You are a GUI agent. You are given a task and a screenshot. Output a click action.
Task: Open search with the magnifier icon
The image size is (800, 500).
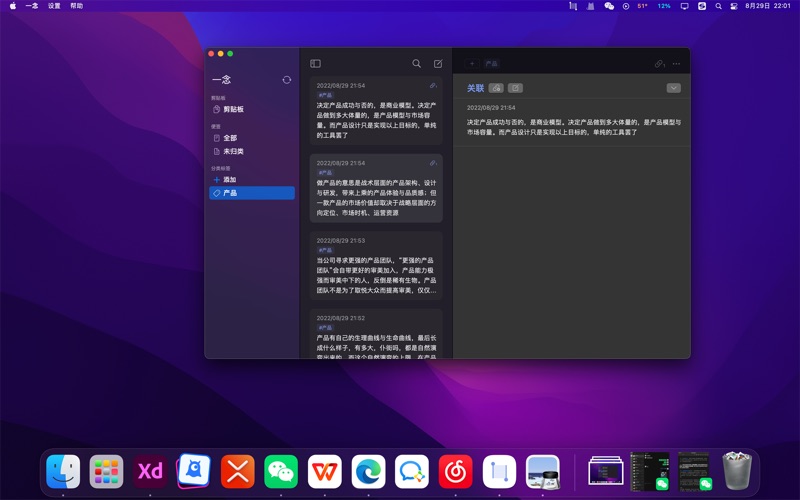[x=417, y=64]
